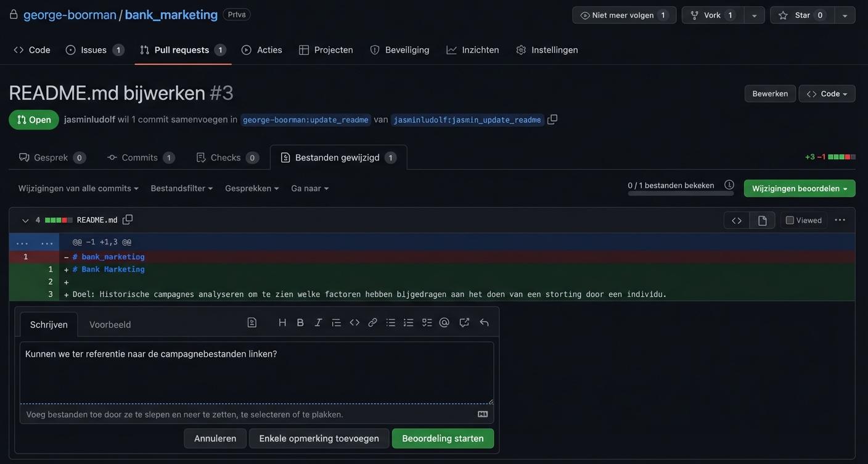Insert a link with the link icon
This screenshot has height=464, width=868.
click(x=372, y=323)
